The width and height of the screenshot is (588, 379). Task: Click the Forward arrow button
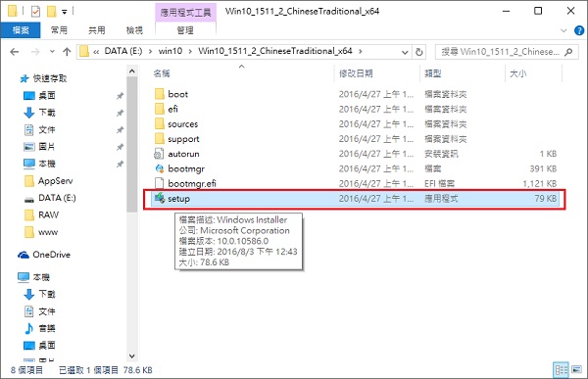click(x=35, y=52)
